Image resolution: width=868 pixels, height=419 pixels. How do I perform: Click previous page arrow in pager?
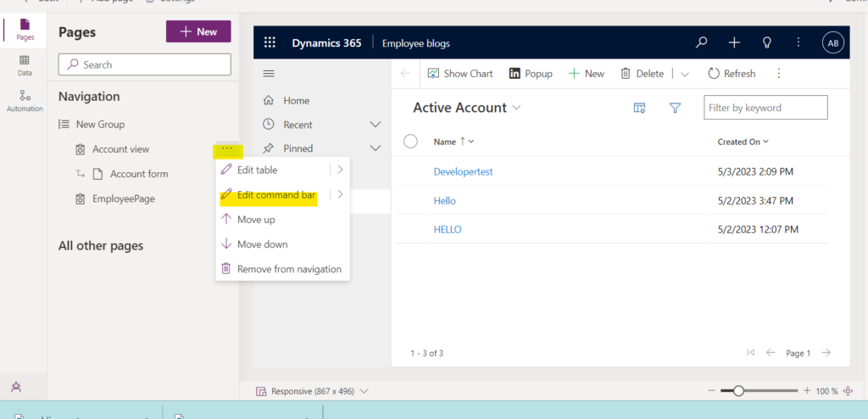pyautogui.click(x=770, y=353)
